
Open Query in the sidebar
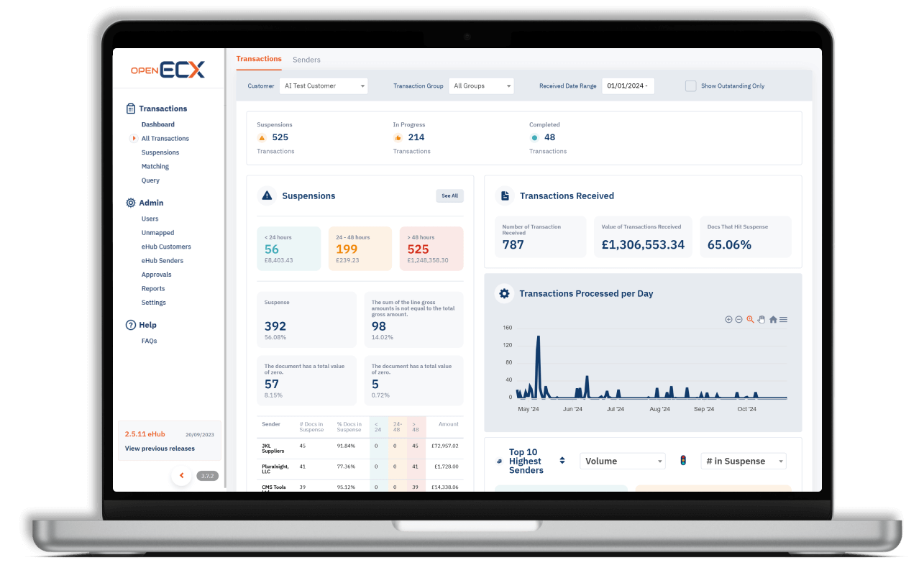[150, 180]
